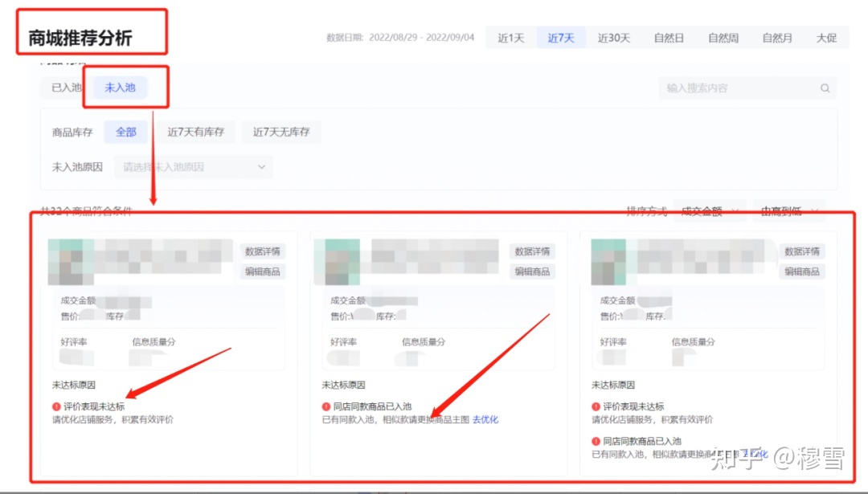The height and width of the screenshot is (494, 868).
Task: Click 编辑商品 on the middle product card
Action: point(532,271)
